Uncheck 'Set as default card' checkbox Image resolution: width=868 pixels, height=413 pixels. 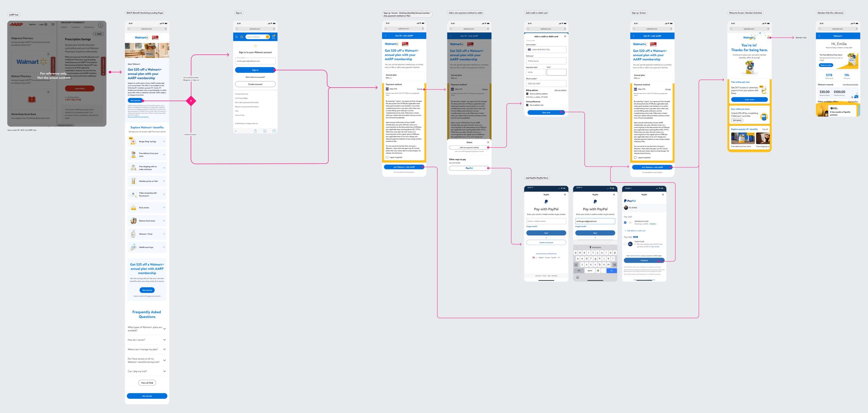[527, 105]
